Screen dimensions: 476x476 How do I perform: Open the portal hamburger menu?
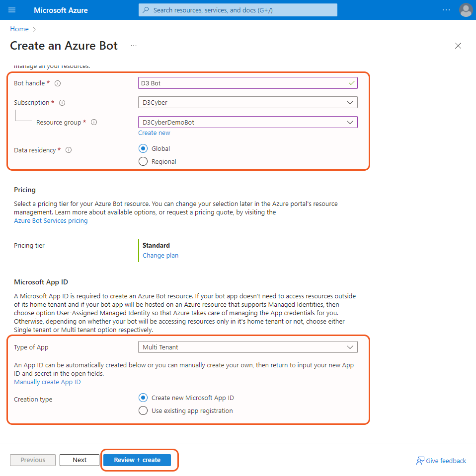point(12,10)
